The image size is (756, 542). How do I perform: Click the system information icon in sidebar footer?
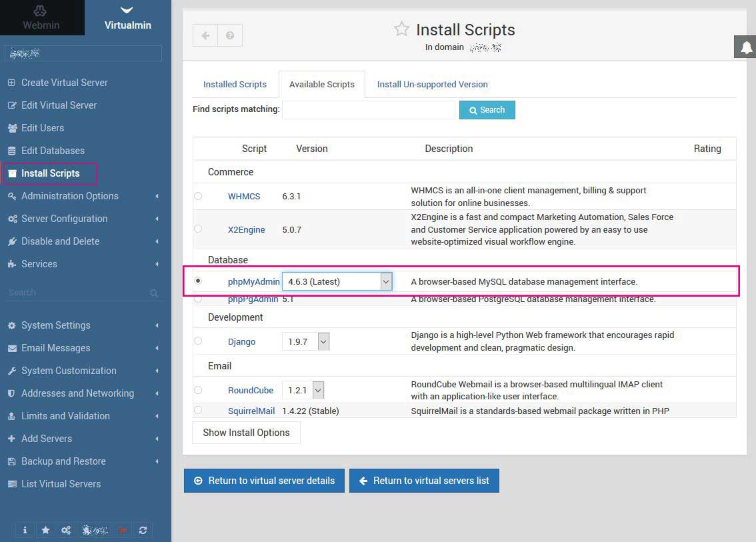click(x=25, y=530)
